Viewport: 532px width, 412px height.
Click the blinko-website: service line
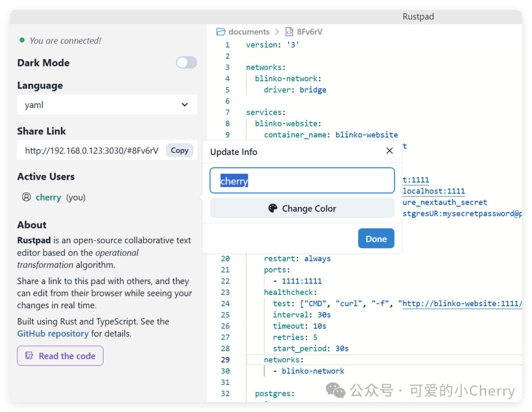click(288, 124)
